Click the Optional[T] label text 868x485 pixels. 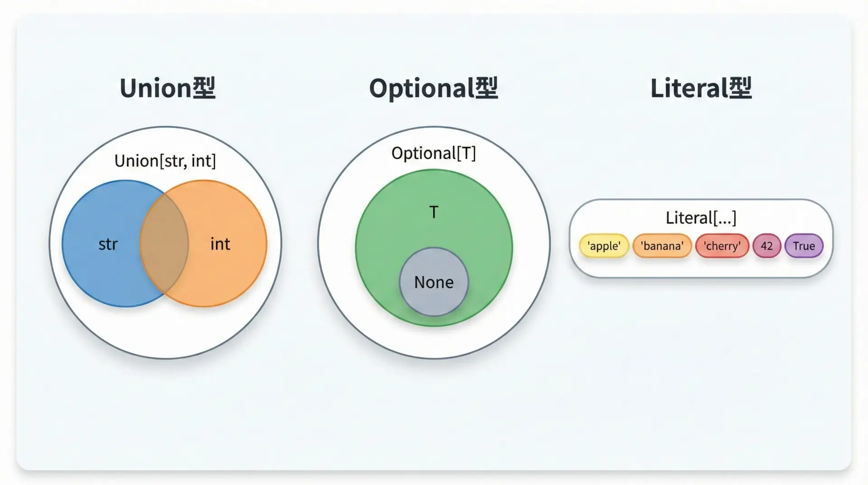434,153
